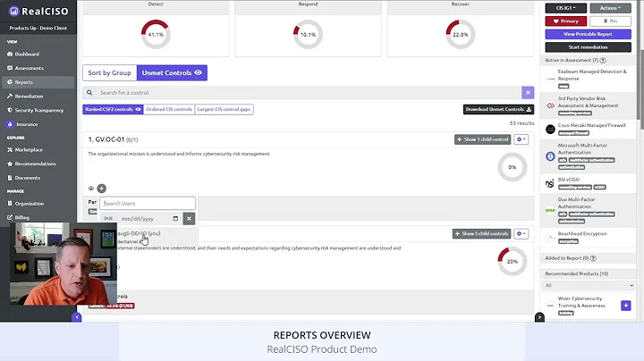Click Start remediation
The height and width of the screenshot is (361, 644).
588,47
